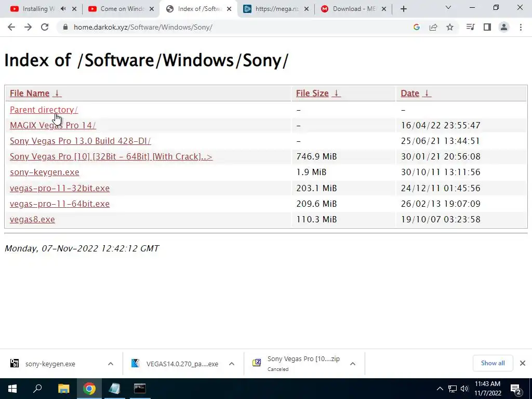Toggle the browser side panel
Image resolution: width=532 pixels, height=399 pixels.
coord(487,27)
